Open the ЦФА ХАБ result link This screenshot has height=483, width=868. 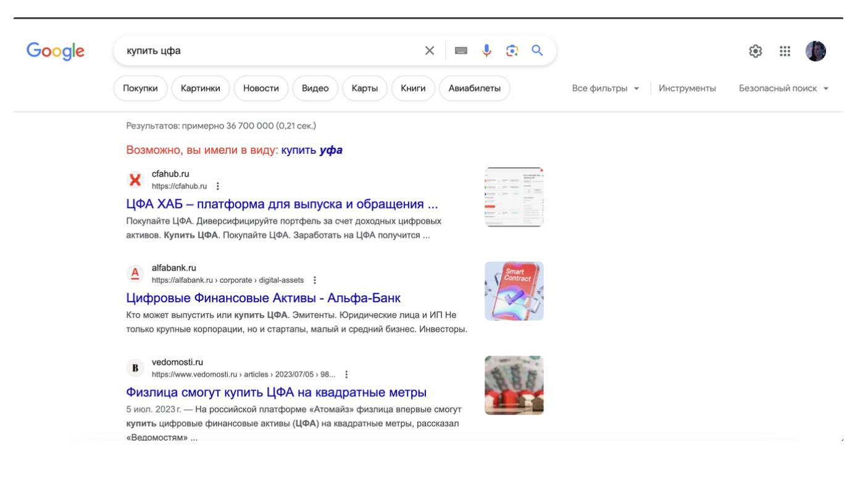(x=282, y=204)
